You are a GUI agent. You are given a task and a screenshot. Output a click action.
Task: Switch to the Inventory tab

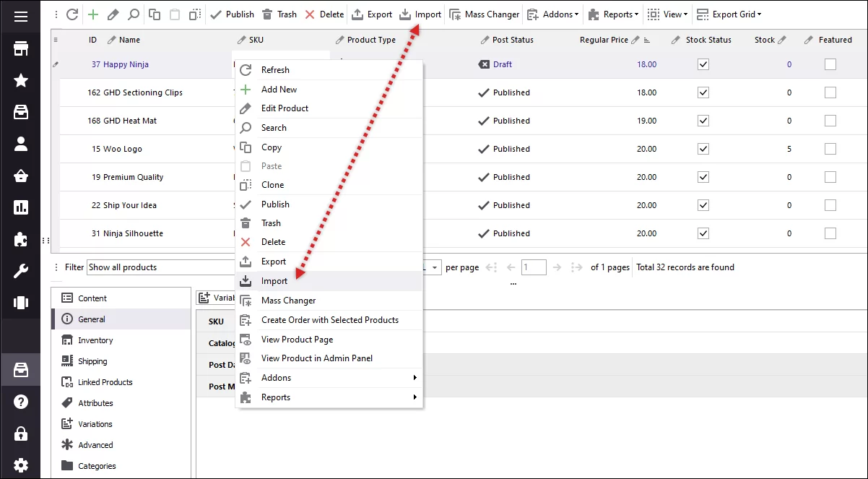94,340
